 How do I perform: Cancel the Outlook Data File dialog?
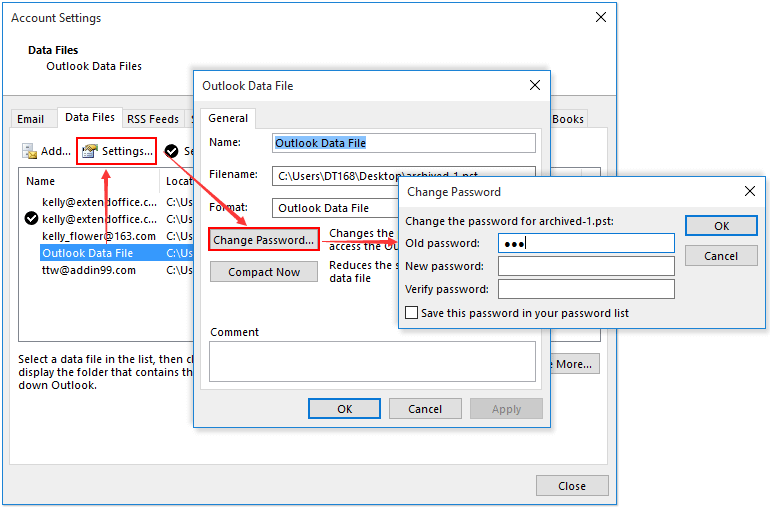(425, 409)
